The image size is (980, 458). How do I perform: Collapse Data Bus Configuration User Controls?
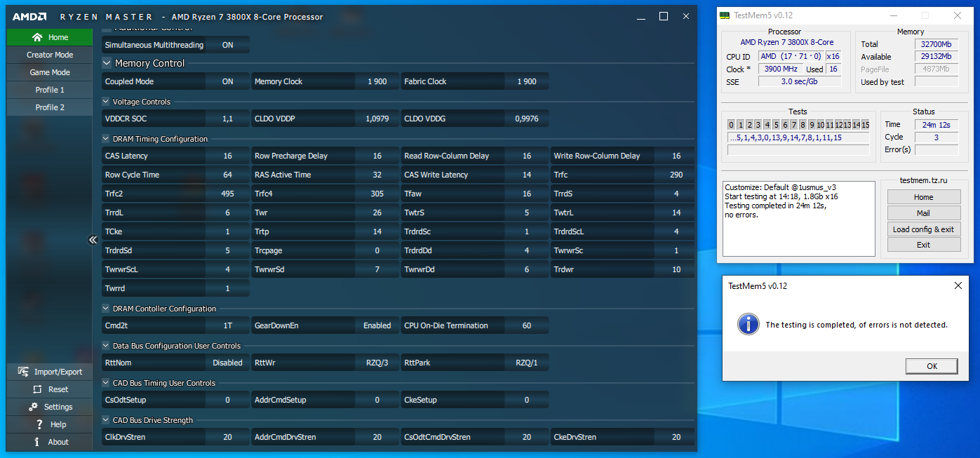[106, 346]
